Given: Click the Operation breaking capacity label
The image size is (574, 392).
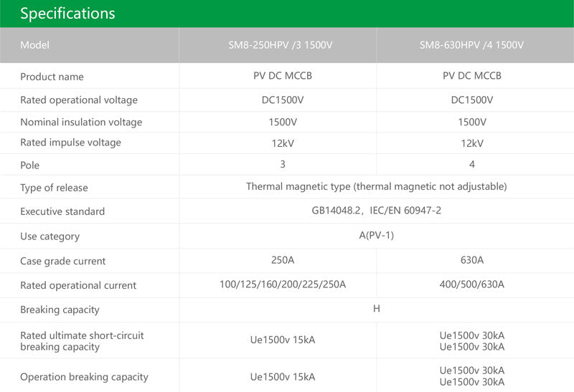Looking at the screenshot, I should tap(84, 377).
